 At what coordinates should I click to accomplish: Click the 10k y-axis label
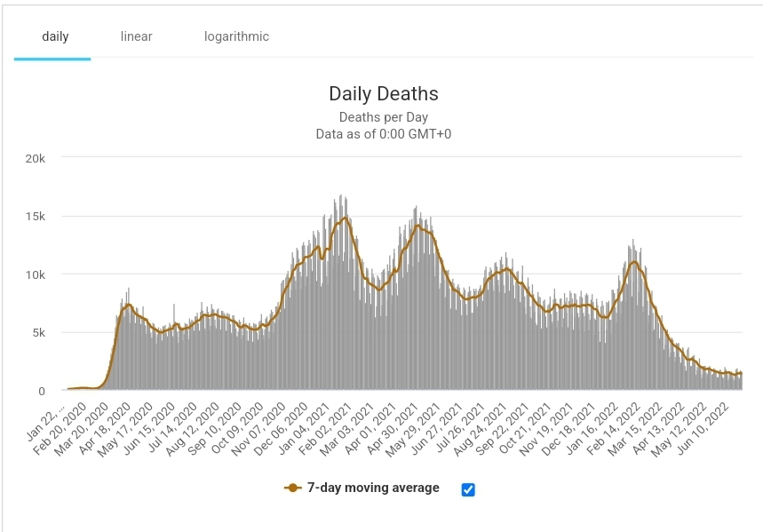click(35, 274)
